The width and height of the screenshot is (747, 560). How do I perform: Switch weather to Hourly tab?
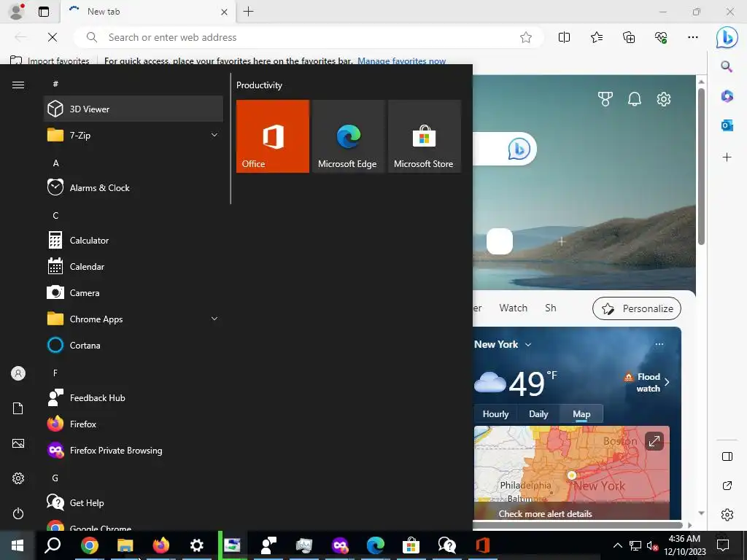[x=495, y=414]
